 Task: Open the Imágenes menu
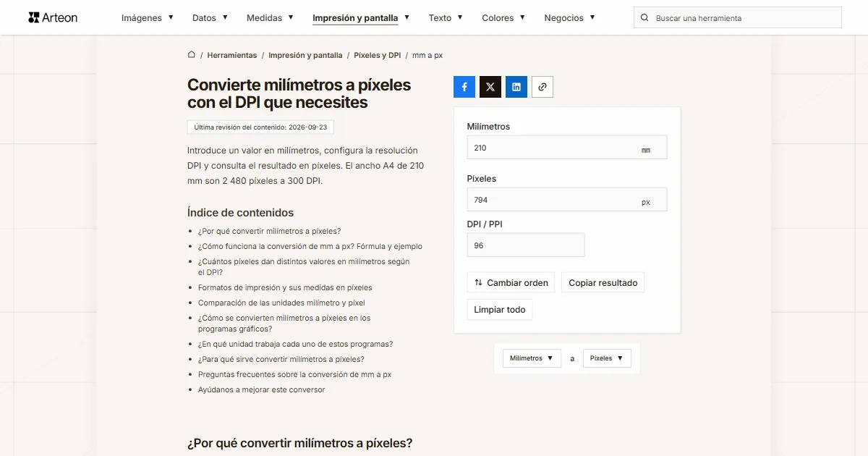148,17
